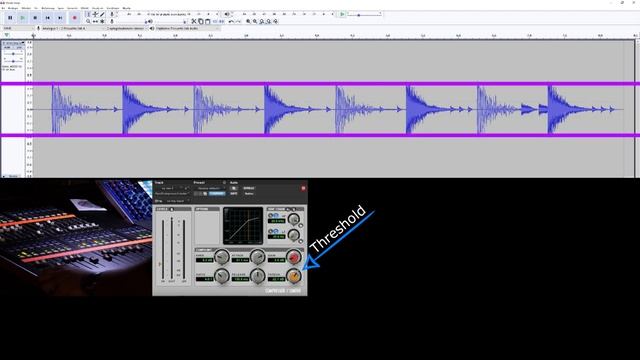
Task: Click the threshold value field
Action: (276, 279)
